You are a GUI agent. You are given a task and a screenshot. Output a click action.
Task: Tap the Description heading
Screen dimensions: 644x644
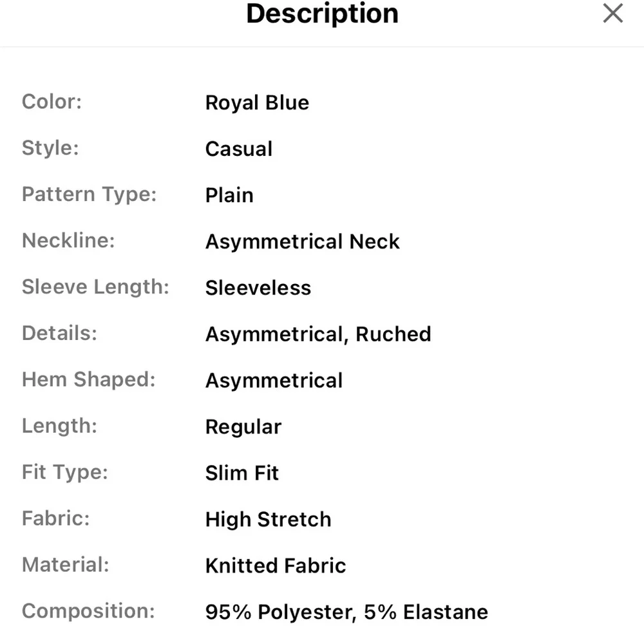pyautogui.click(x=322, y=14)
